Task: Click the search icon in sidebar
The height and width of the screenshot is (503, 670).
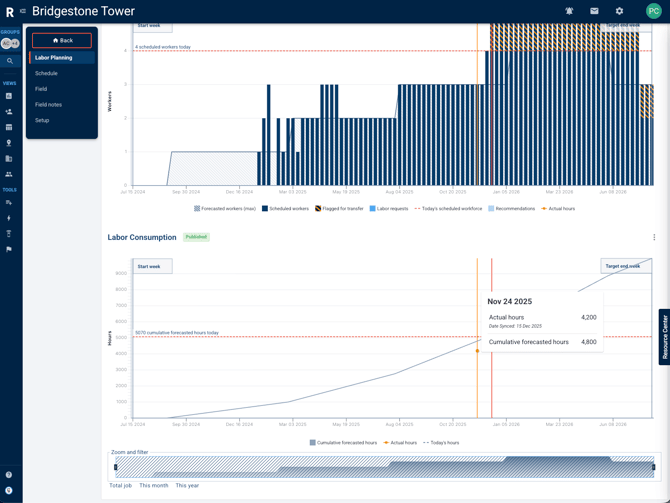Action: click(9, 61)
